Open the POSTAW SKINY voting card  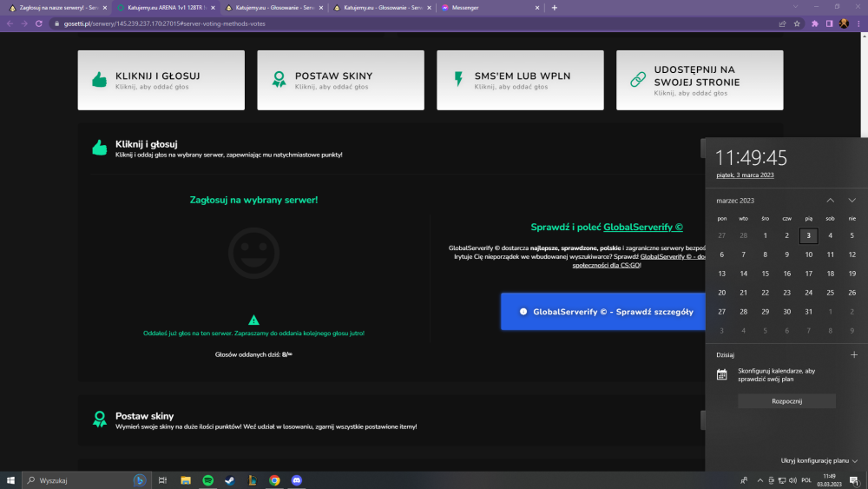pyautogui.click(x=340, y=80)
